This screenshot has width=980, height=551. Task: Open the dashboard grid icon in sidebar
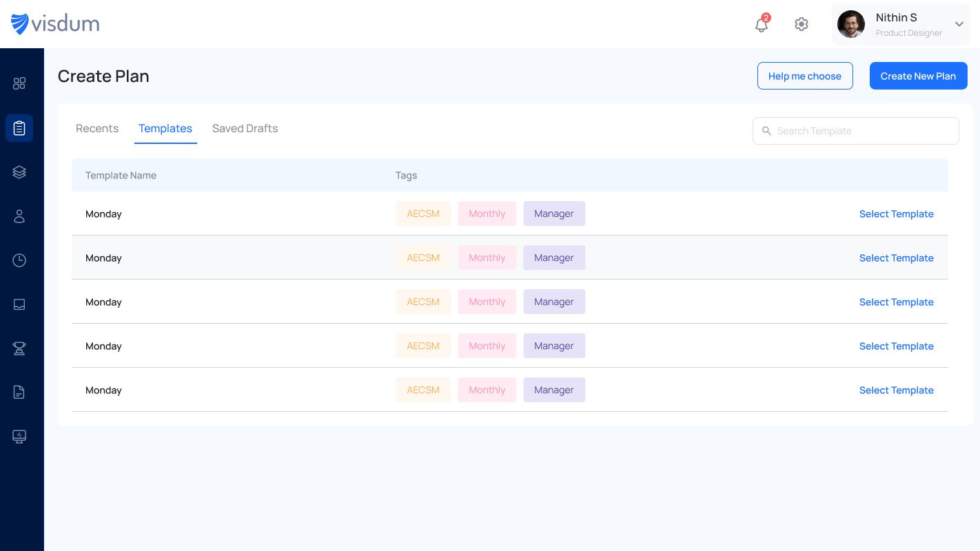click(x=19, y=83)
